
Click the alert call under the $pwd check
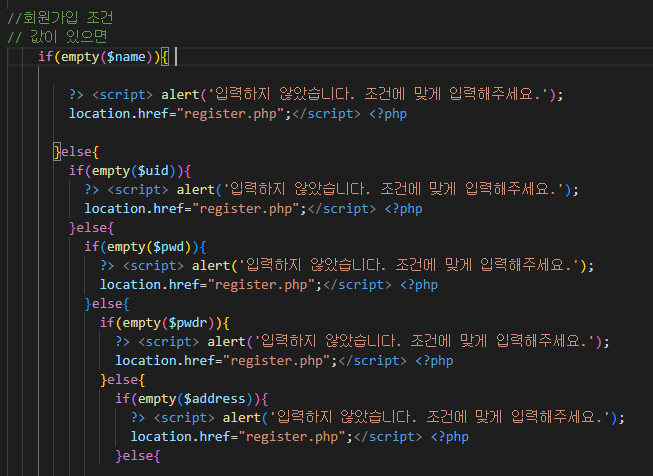tap(393, 265)
